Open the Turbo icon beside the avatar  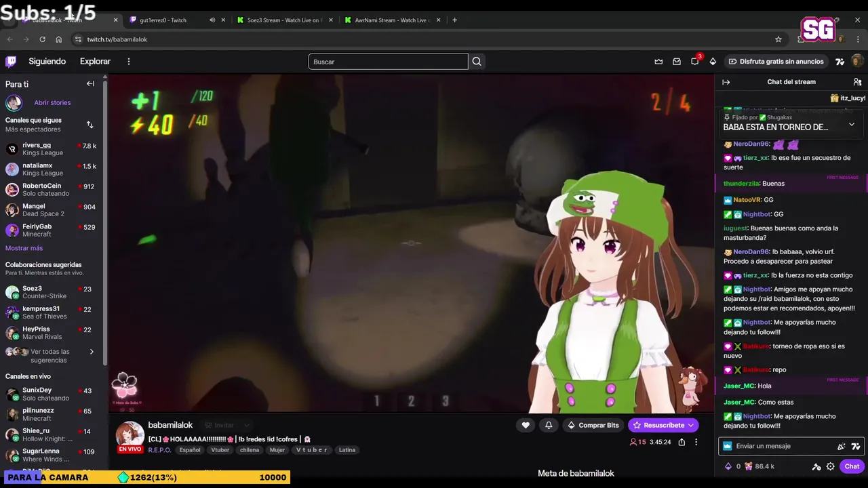click(840, 62)
